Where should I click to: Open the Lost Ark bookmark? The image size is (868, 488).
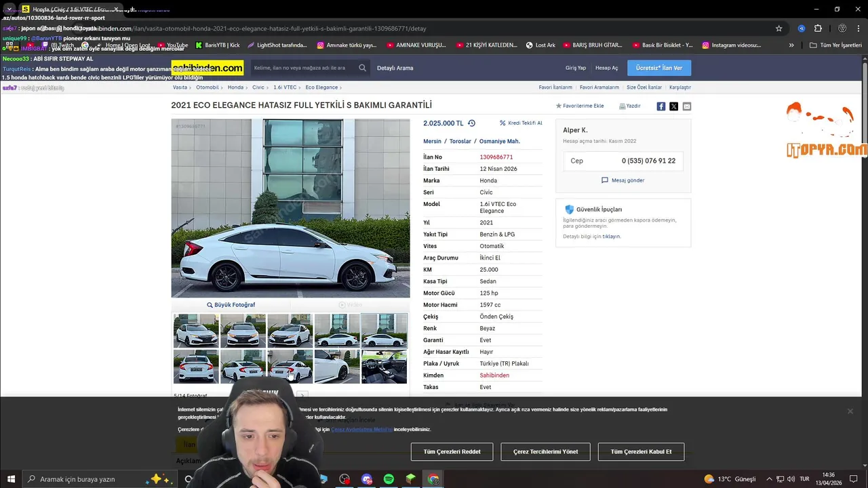click(x=540, y=45)
